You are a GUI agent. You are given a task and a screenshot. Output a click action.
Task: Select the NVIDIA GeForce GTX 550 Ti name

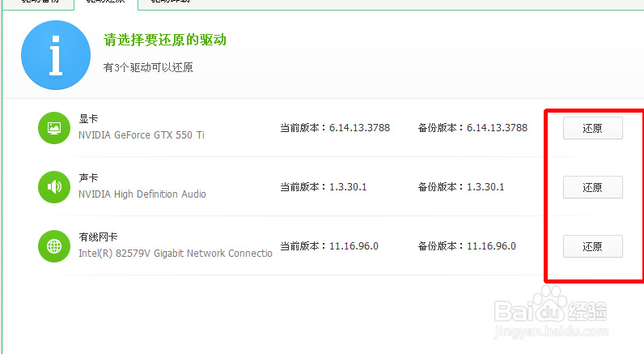click(x=141, y=135)
